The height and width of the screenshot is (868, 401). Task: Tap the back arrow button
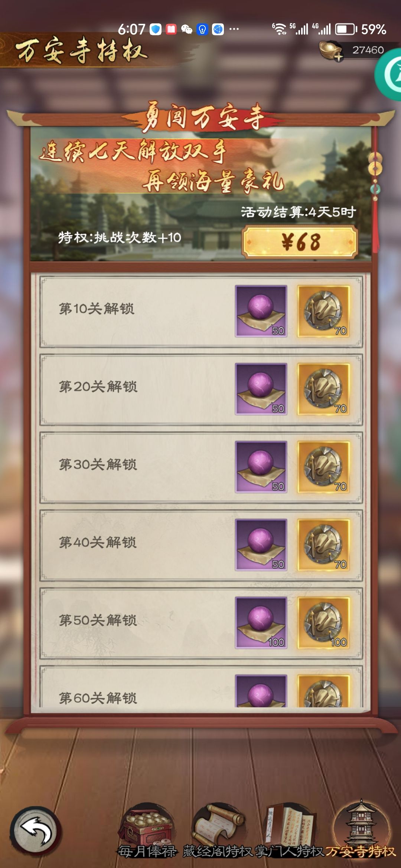[x=36, y=832]
